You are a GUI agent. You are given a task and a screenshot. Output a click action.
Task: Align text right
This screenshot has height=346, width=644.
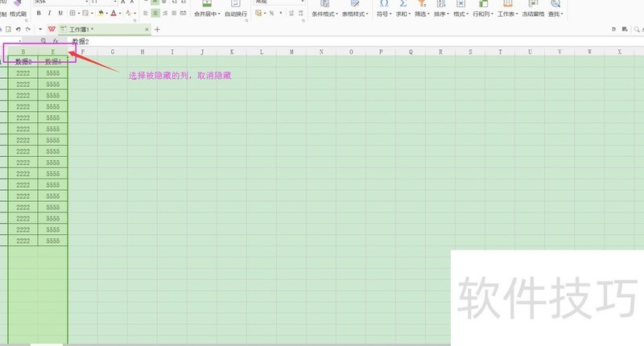165,13
